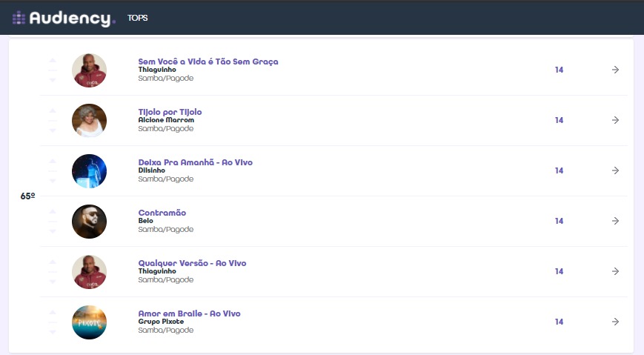The width and height of the screenshot is (644, 355).
Task: Click Alcione Marrom artist photo
Action: click(89, 120)
